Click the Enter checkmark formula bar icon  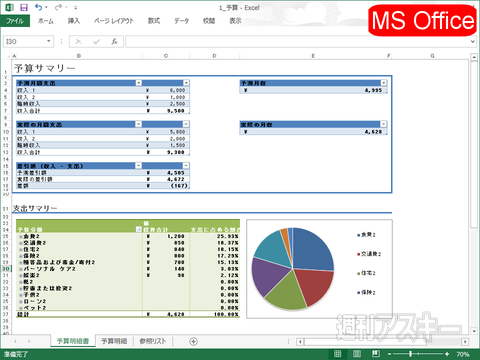pyautogui.click(x=97, y=42)
